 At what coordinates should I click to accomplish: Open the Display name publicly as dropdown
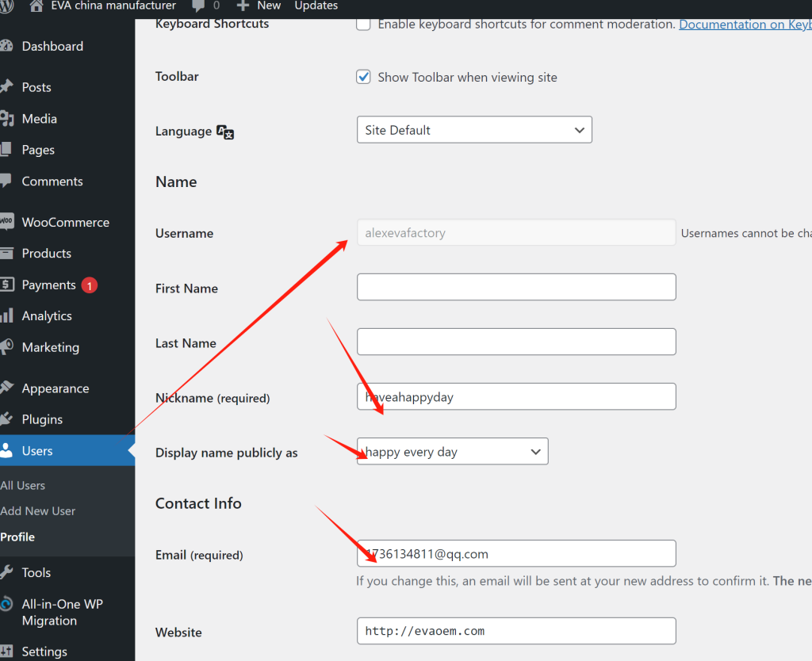tap(453, 451)
